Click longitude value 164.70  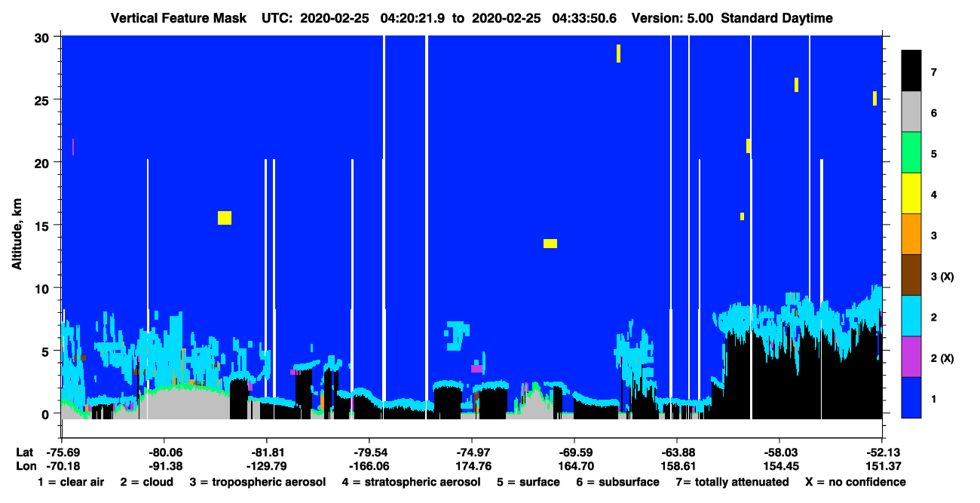pos(577,466)
